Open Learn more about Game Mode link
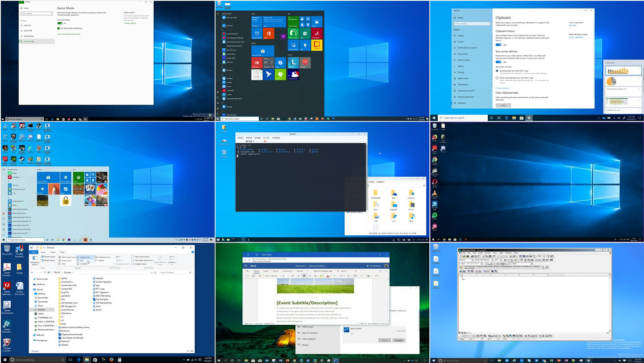The width and height of the screenshot is (644, 363). tap(69, 34)
